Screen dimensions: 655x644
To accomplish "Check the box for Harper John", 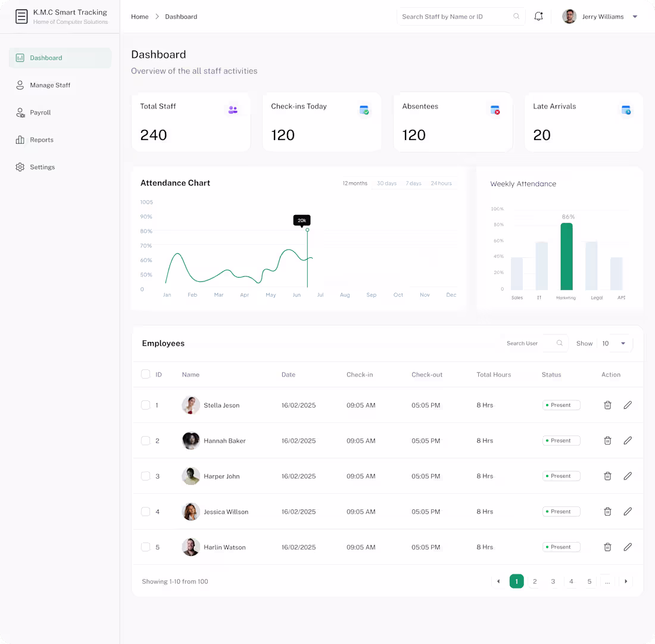I will click(145, 476).
